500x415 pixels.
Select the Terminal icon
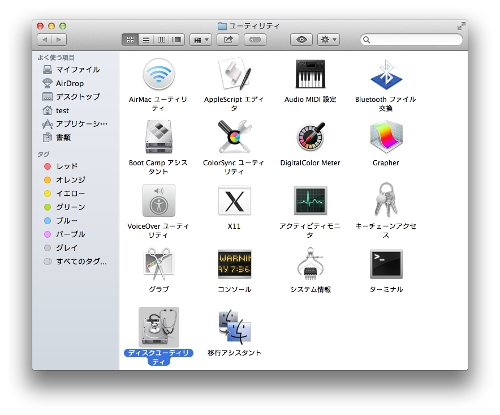[x=386, y=264]
